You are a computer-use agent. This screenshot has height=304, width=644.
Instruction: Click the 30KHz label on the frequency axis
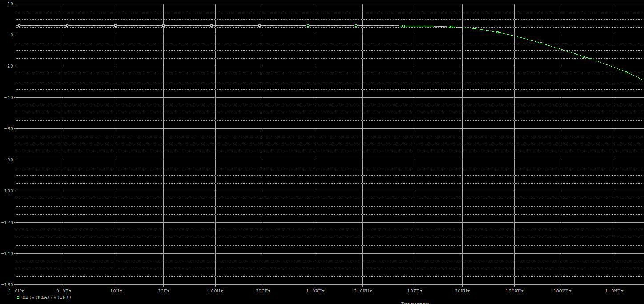click(462, 291)
